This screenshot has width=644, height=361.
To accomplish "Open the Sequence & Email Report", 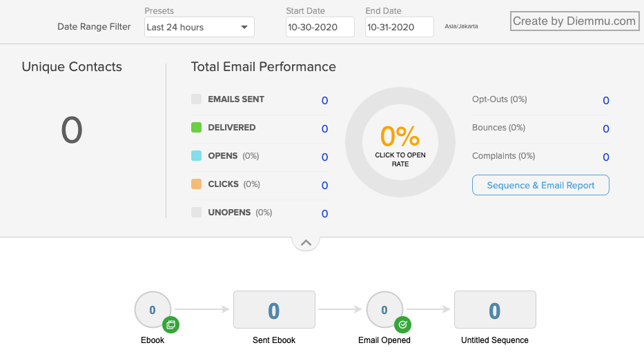I will pyautogui.click(x=540, y=185).
